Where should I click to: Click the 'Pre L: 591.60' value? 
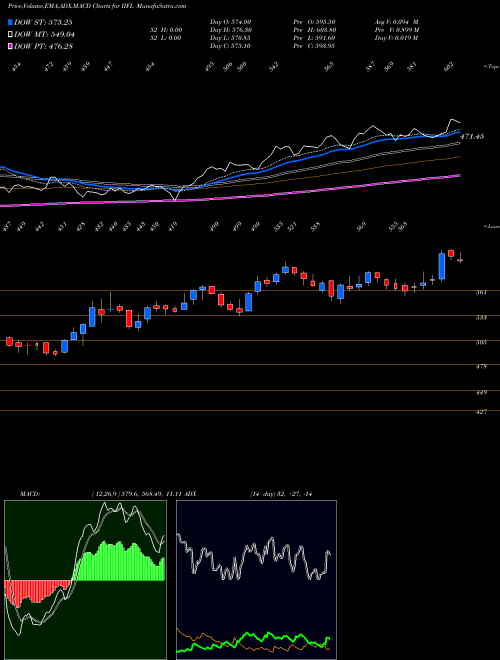pos(314,38)
